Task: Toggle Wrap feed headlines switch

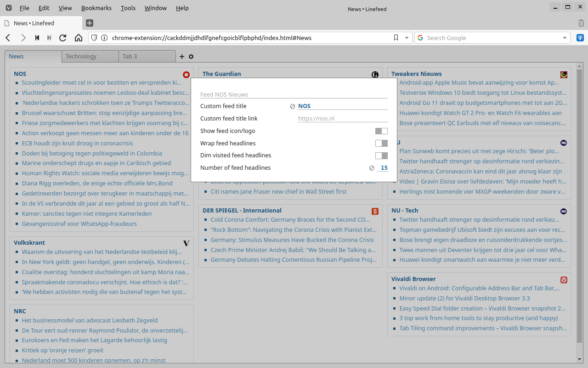Action: [x=381, y=144]
